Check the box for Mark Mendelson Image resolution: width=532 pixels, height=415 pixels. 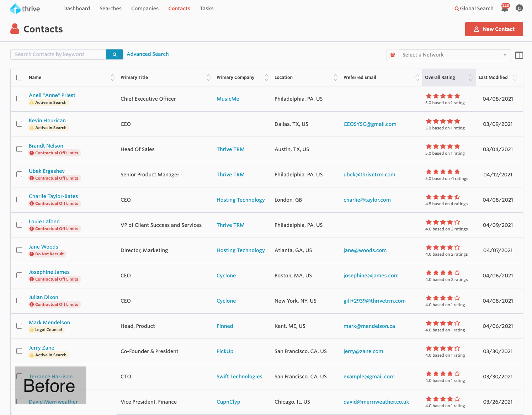pyautogui.click(x=19, y=326)
